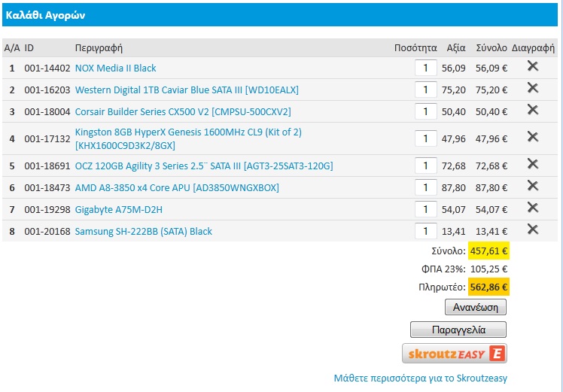
Task: Click the Πληρωτέο label
Action: pyautogui.click(x=442, y=287)
